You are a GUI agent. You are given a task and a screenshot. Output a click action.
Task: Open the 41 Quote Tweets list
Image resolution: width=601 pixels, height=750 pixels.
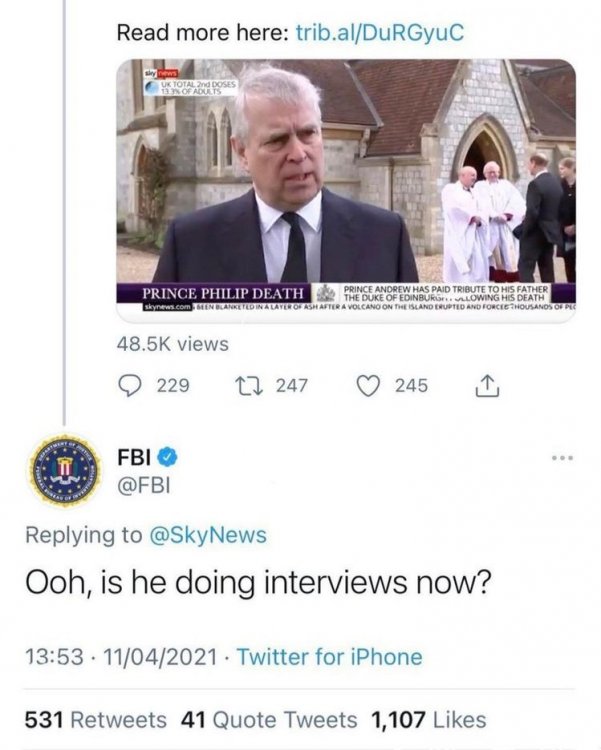click(x=268, y=719)
